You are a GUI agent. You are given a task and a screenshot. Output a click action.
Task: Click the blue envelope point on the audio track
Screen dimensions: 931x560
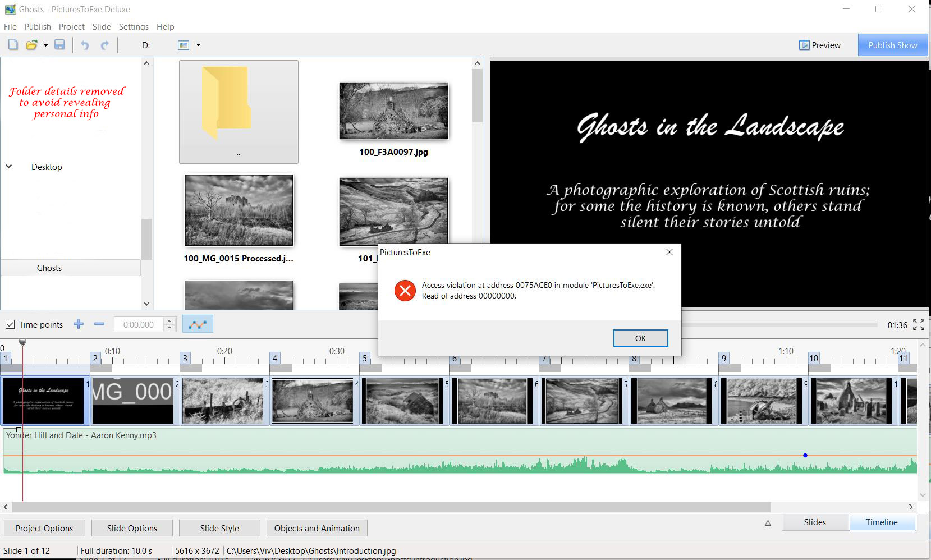pyautogui.click(x=805, y=455)
